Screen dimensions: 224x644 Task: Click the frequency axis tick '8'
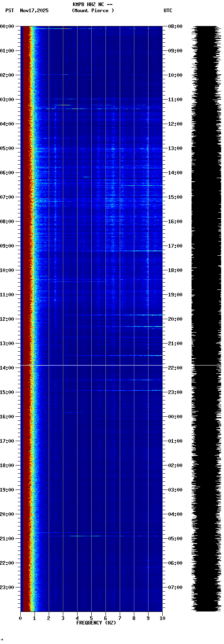[134, 618]
